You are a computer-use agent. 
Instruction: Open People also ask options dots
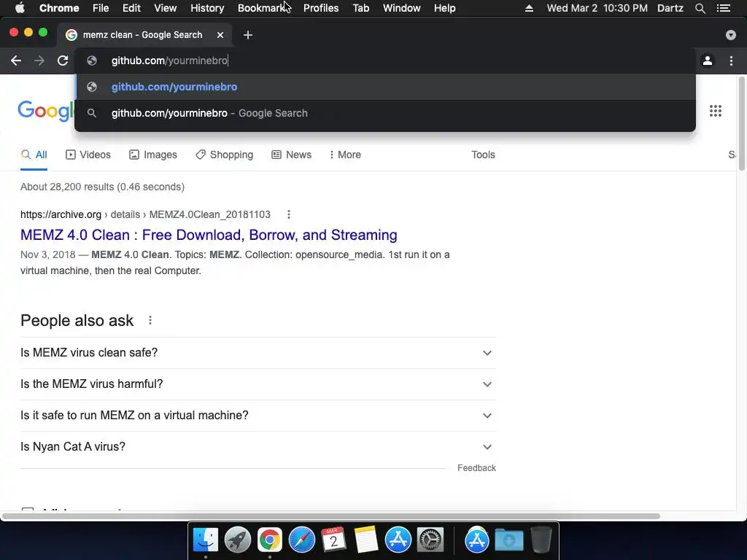pyautogui.click(x=150, y=320)
